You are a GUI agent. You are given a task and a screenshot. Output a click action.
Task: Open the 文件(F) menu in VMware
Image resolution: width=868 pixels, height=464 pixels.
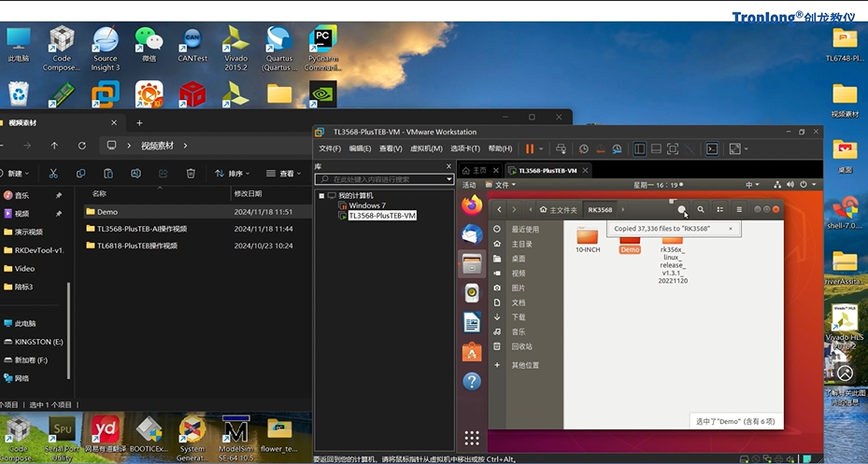(330, 148)
